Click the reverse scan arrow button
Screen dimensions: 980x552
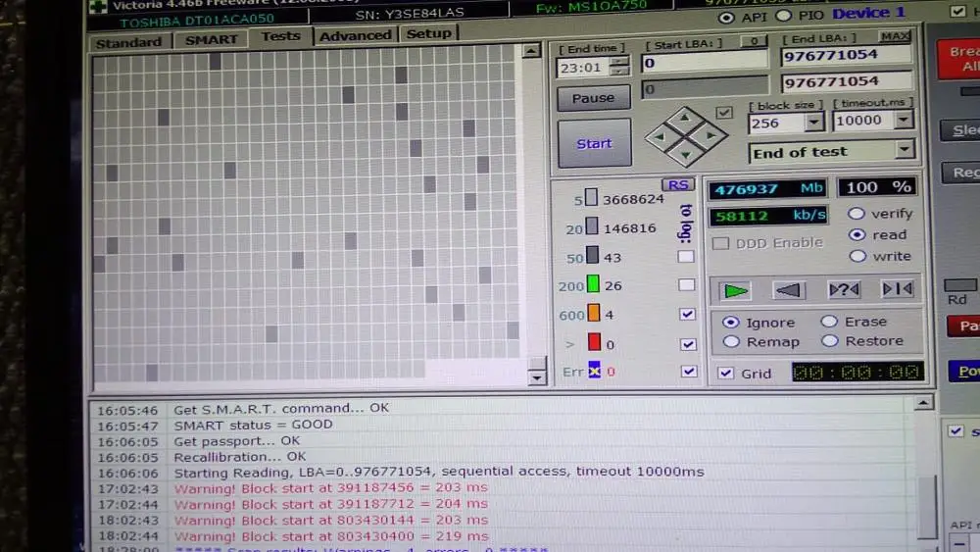coord(789,290)
